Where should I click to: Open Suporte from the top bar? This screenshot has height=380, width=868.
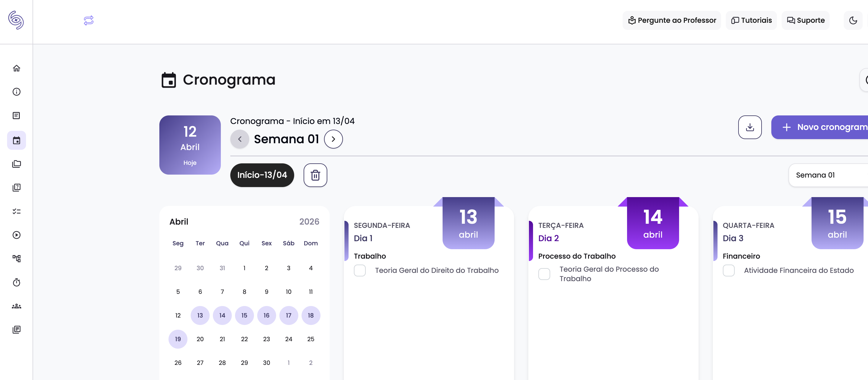[x=805, y=20]
